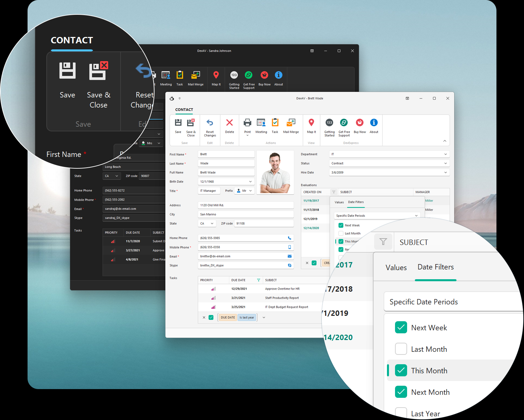Click the PRIORITY column header in Brett's Tasks grid
524x420 pixels.
[x=213, y=280]
